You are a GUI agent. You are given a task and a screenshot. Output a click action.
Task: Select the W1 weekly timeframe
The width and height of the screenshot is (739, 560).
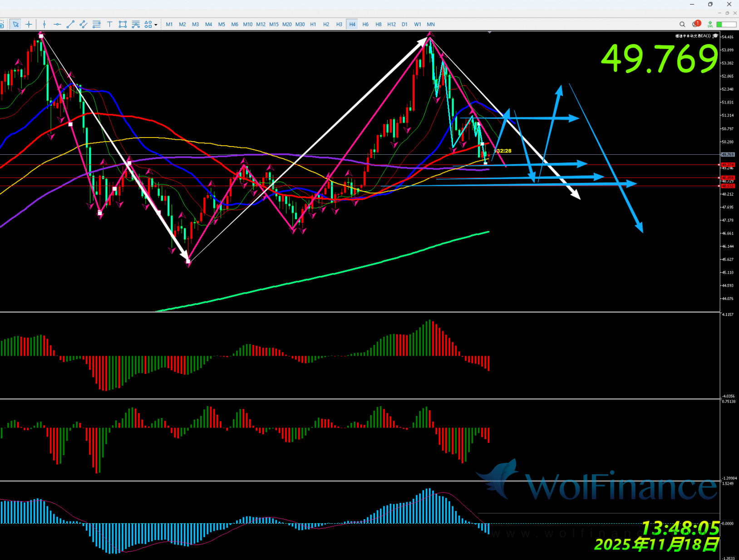click(x=418, y=25)
